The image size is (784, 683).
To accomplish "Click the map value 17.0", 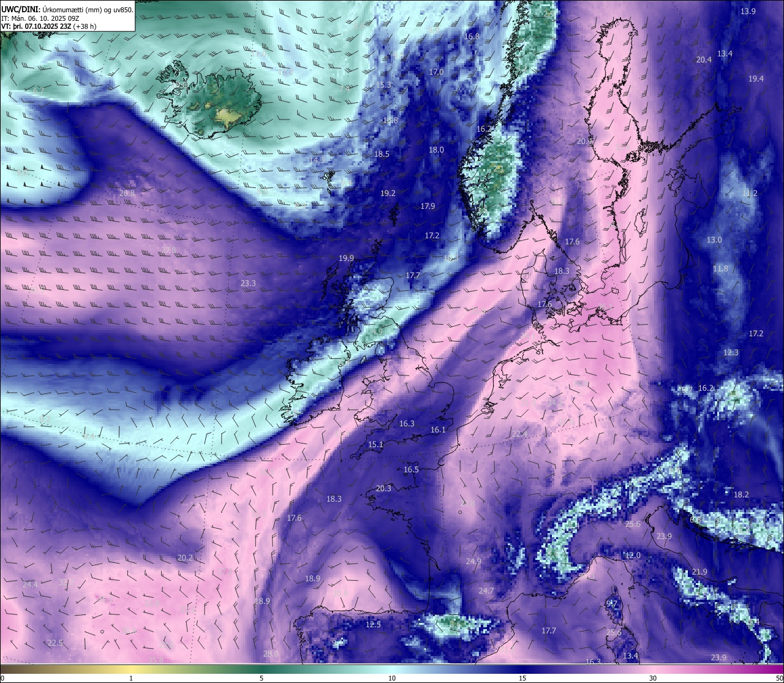I will point(436,72).
